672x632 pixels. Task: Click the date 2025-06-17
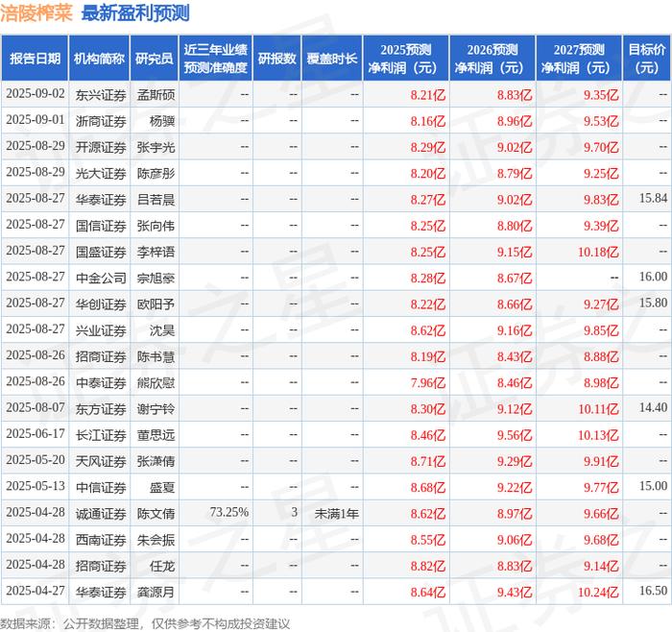pos(36,434)
